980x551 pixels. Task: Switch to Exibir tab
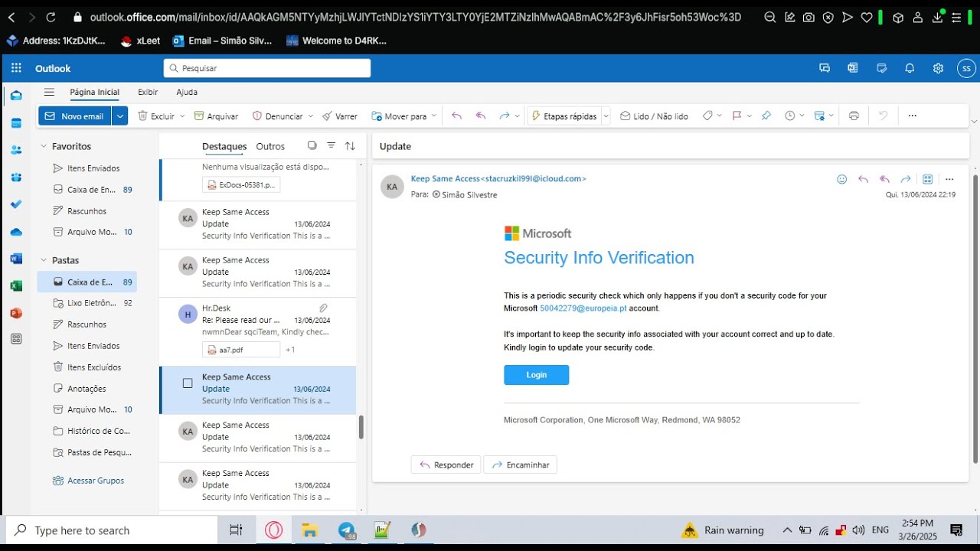[x=148, y=92]
